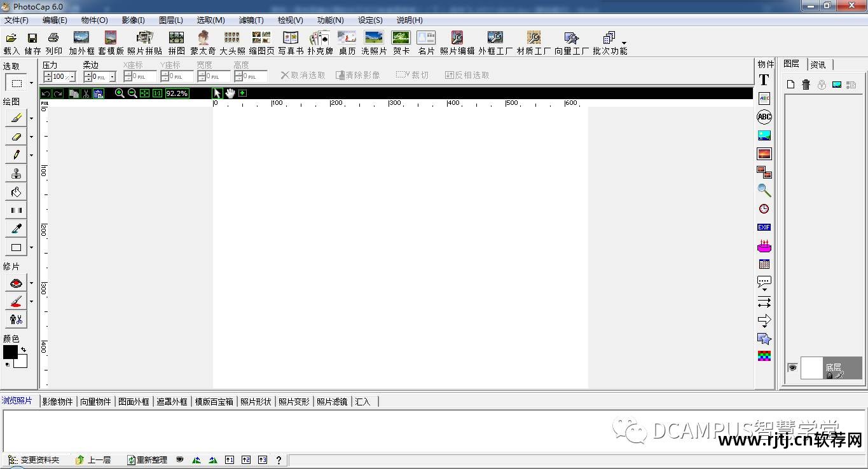The image size is (868, 469).
Task: Expand the 选取 selection shape dropdown
Action: click(31, 83)
